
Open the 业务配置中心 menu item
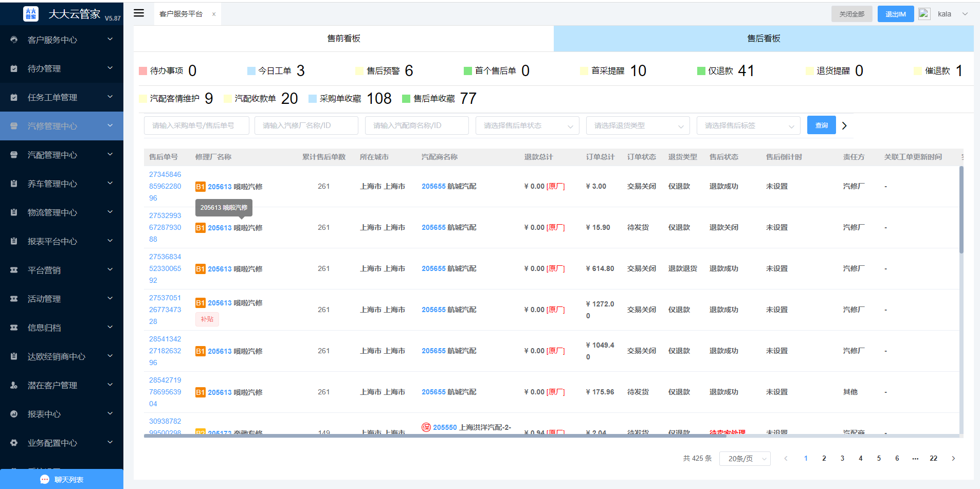coord(62,443)
